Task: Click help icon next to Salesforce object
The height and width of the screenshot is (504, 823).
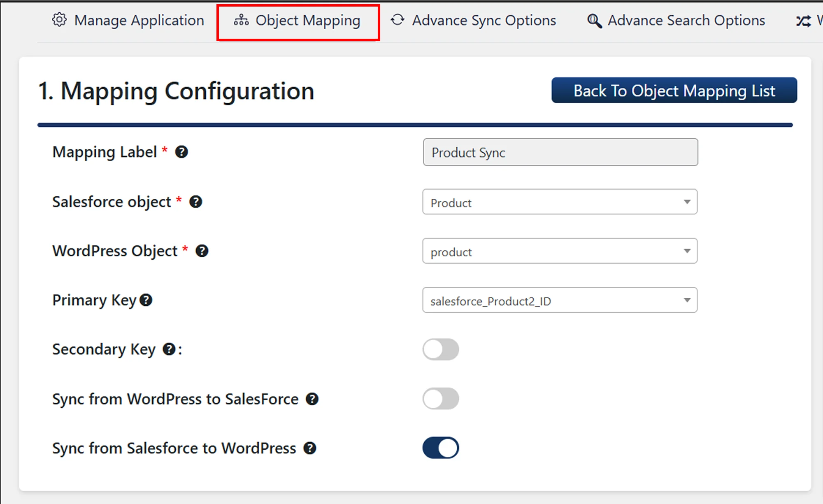Action: (195, 202)
